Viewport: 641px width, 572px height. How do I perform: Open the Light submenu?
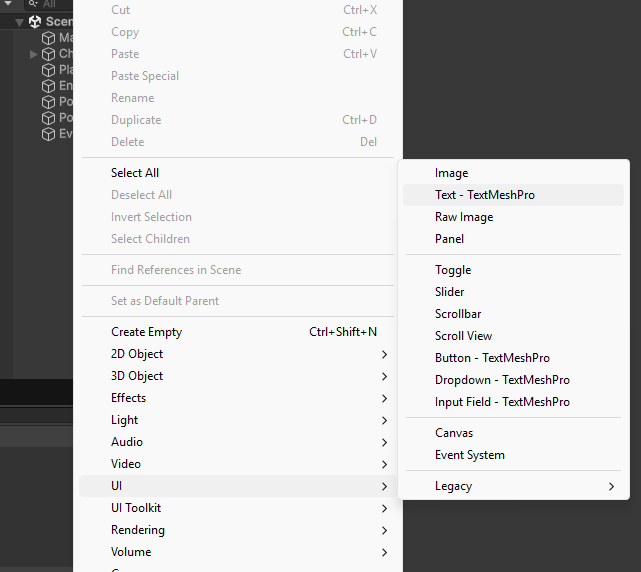pos(238,420)
